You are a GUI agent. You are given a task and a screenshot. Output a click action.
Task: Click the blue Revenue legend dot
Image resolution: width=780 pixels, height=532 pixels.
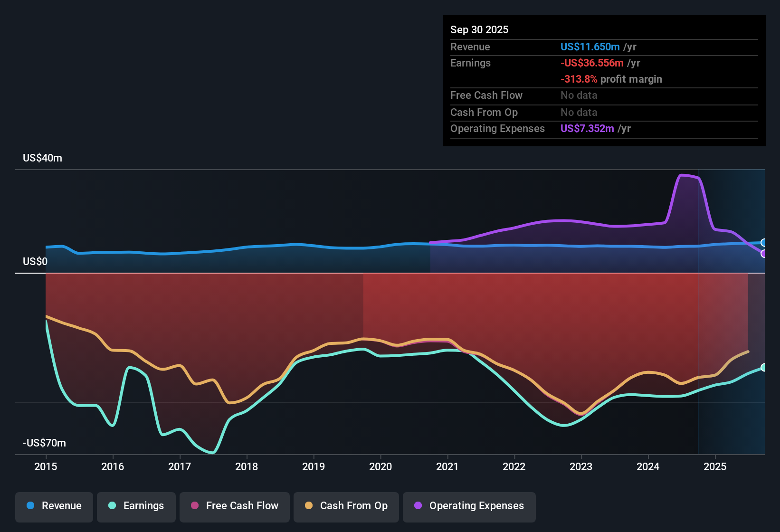[x=30, y=506]
